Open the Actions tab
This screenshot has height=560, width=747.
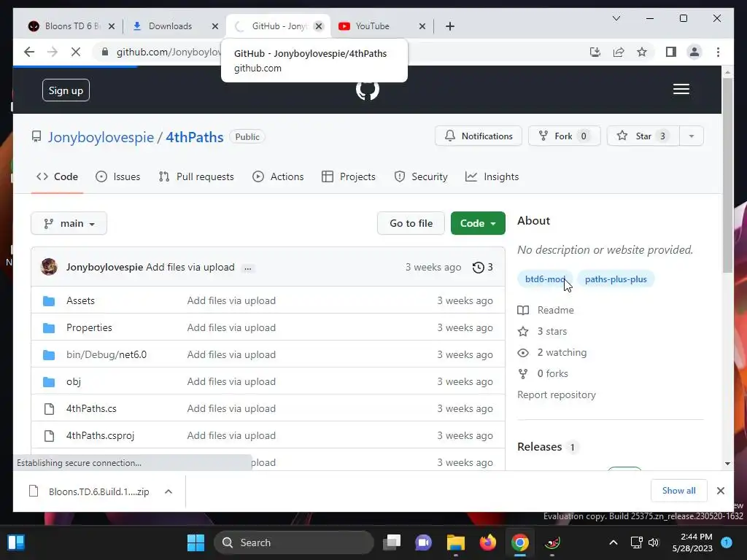pyautogui.click(x=278, y=176)
